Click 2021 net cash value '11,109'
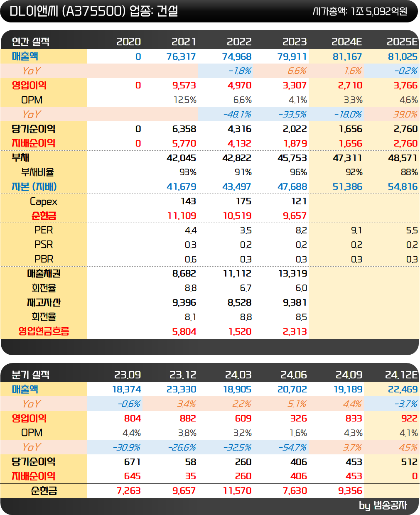 [x=182, y=216]
